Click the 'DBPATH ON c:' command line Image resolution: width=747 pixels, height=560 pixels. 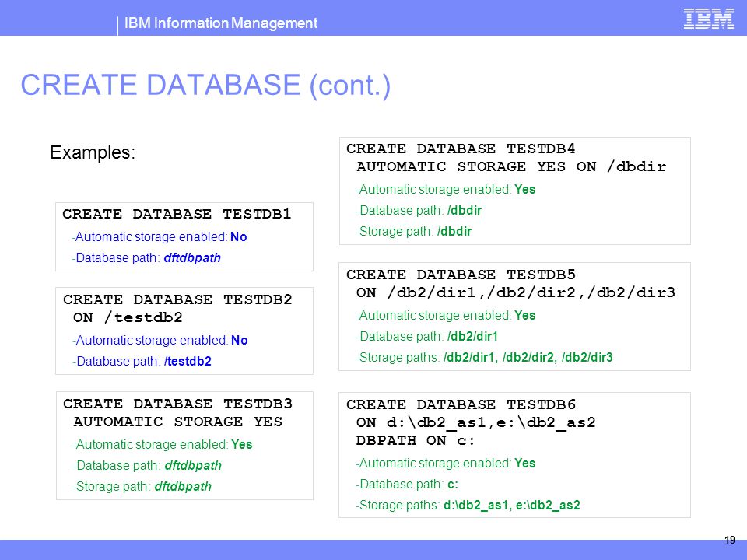416,440
